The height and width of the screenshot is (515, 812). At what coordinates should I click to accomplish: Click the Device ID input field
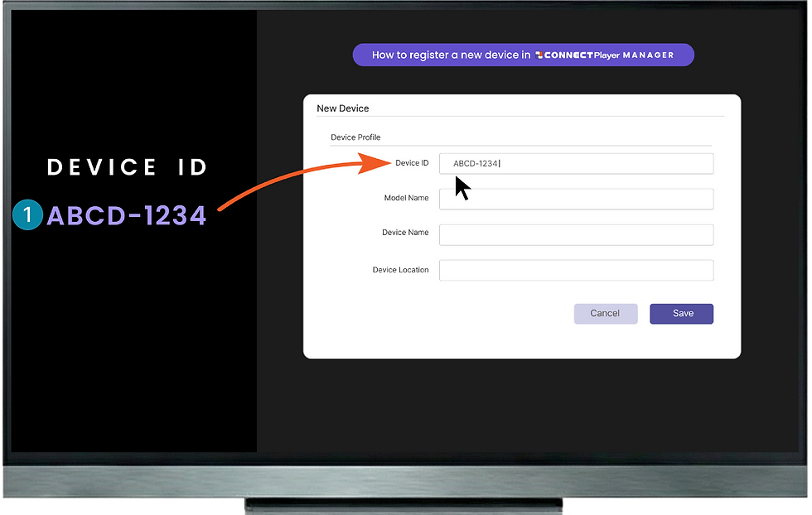pyautogui.click(x=577, y=164)
